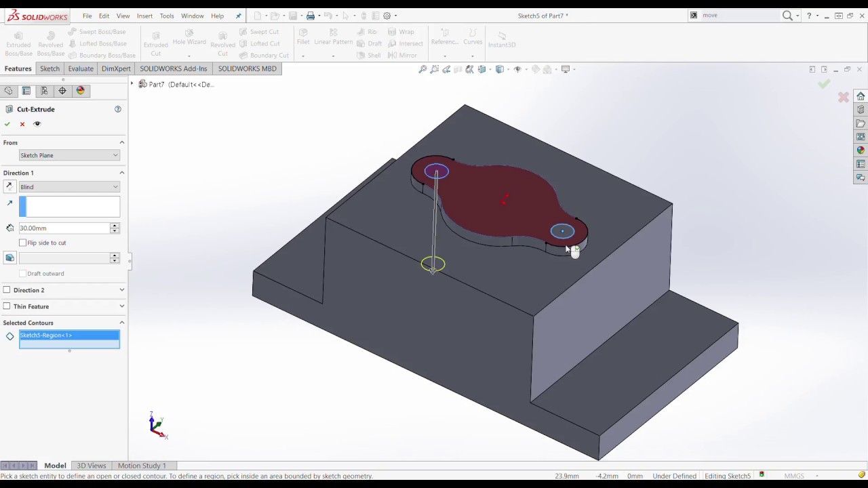
Task: Open the Blind end condition dropdown
Action: coord(69,186)
